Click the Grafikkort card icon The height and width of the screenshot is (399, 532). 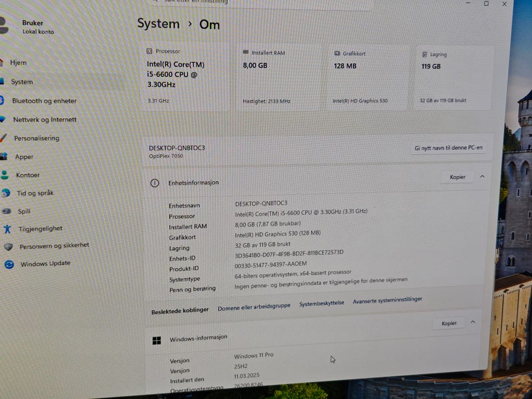click(337, 53)
